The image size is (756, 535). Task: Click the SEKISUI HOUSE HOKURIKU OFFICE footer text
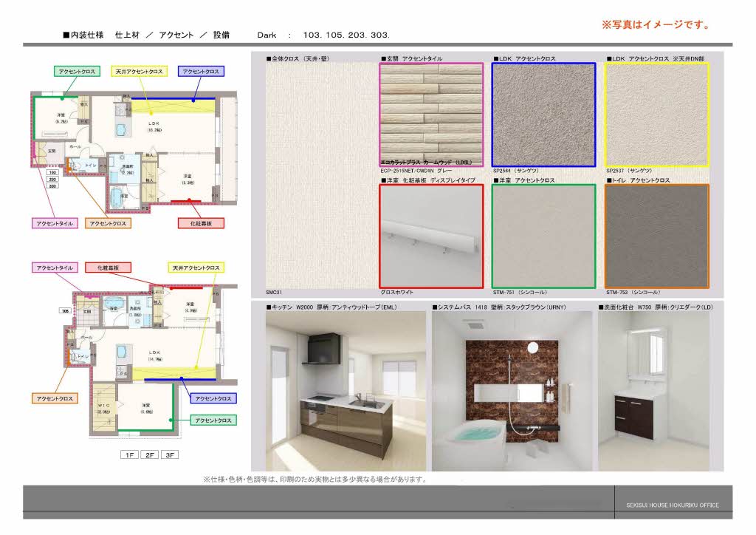[x=667, y=505]
